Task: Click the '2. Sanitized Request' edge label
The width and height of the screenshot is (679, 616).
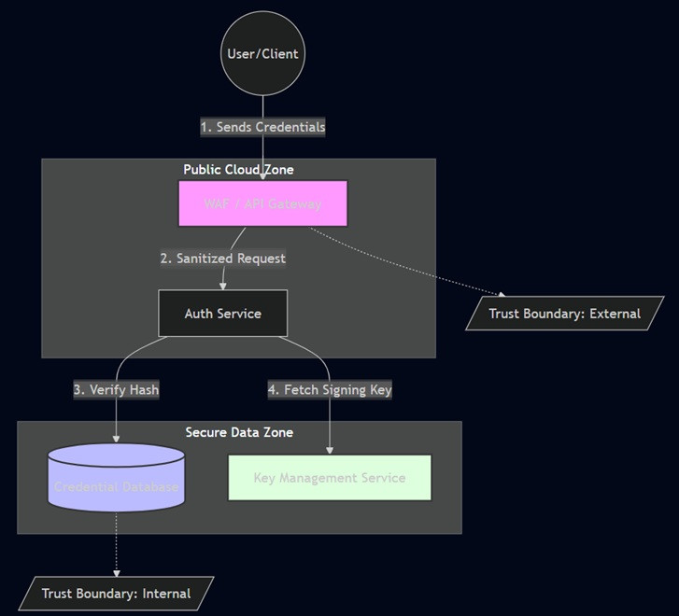Action: tap(223, 259)
